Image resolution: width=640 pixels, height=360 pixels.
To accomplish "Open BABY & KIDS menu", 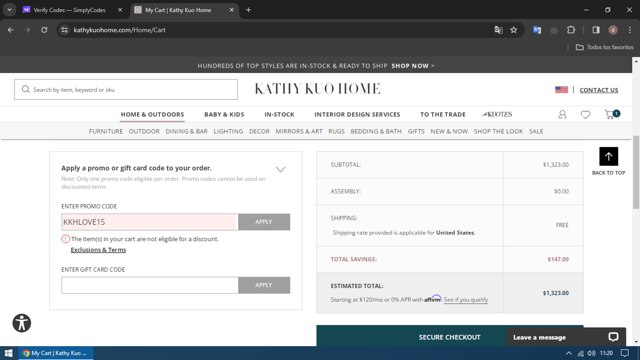I will pyautogui.click(x=224, y=114).
